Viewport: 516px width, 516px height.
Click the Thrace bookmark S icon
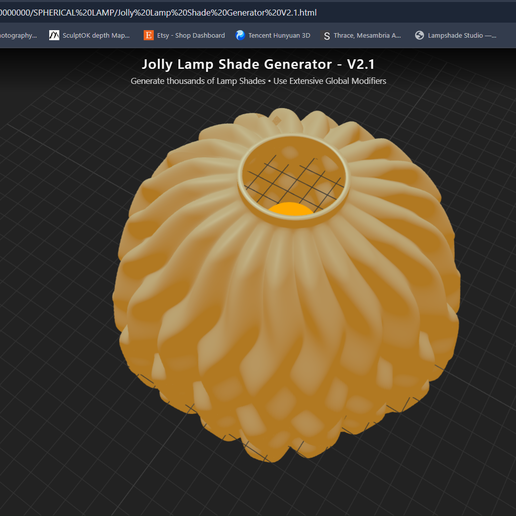click(x=327, y=36)
